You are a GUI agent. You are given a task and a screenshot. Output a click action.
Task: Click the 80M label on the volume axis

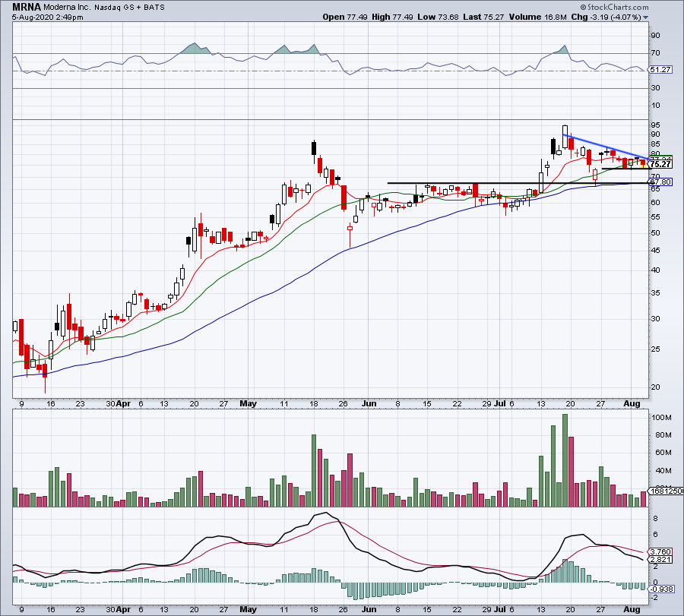coord(663,435)
